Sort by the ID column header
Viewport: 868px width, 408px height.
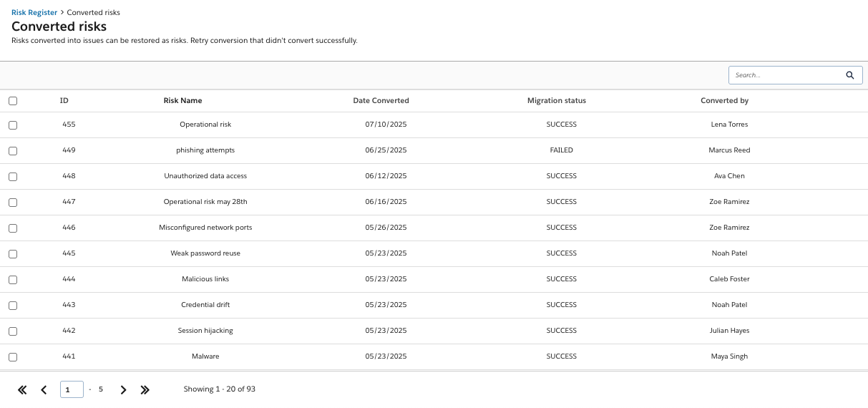coord(64,101)
